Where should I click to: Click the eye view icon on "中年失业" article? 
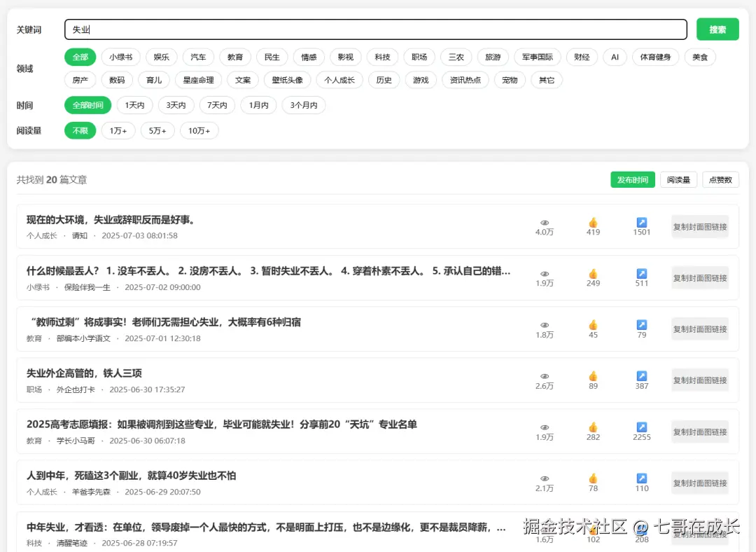[545, 530]
